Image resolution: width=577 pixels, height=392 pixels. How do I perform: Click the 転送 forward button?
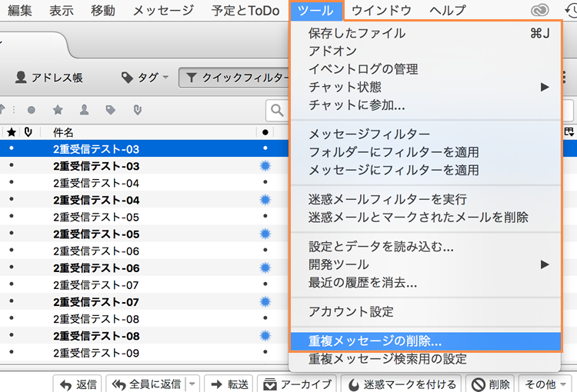(228, 384)
